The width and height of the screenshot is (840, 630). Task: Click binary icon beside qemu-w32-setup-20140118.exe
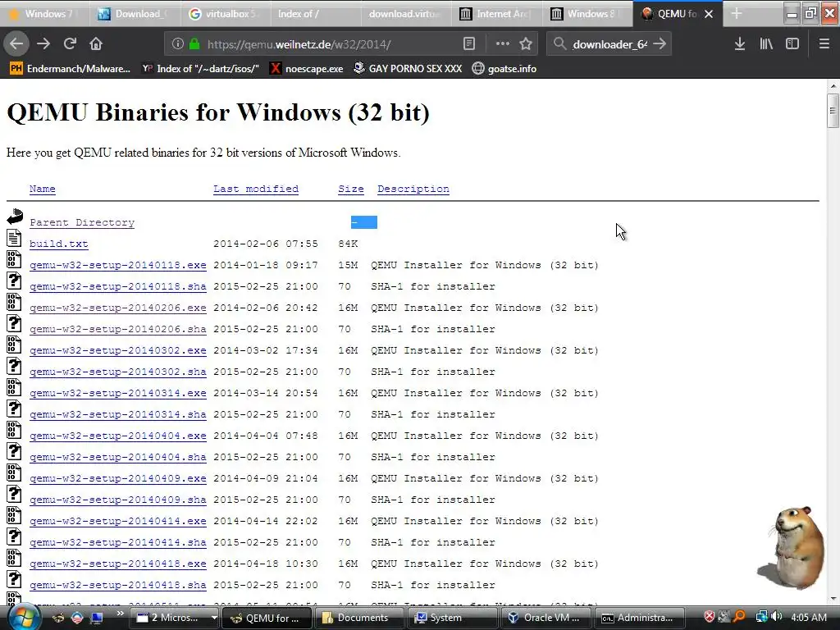point(15,259)
